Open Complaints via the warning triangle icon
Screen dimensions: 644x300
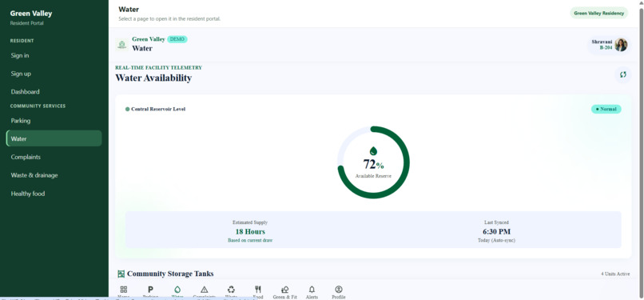204,292
